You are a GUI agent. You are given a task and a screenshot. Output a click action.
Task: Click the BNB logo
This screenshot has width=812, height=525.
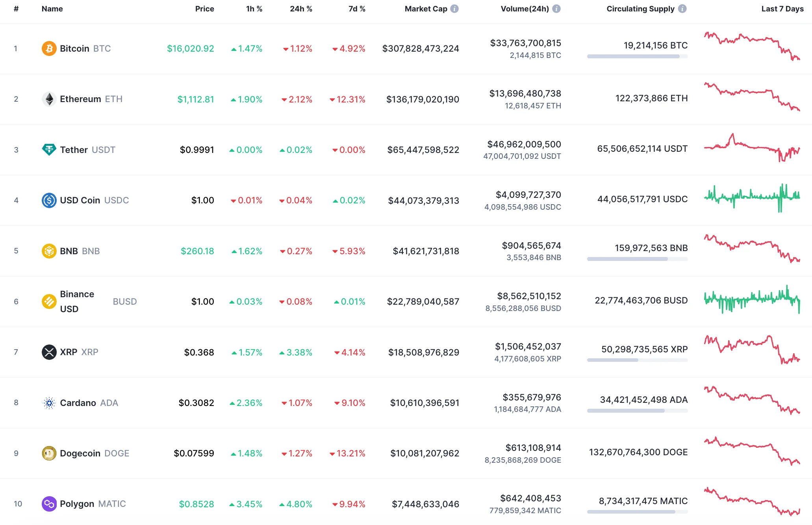tap(49, 251)
